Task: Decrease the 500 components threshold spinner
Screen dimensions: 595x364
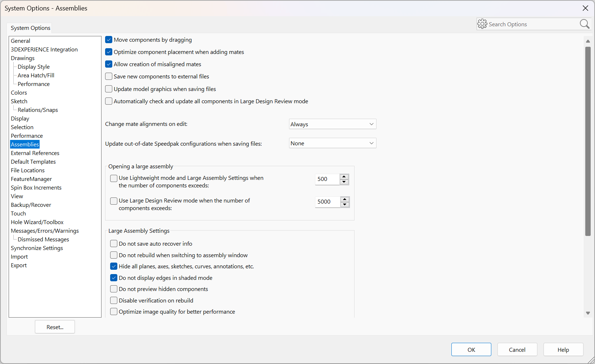Action: pos(344,182)
